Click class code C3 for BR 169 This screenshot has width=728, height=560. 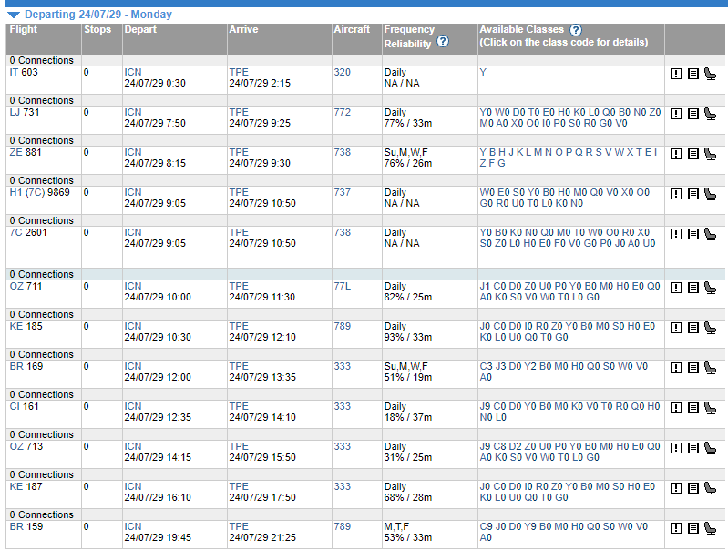click(487, 367)
